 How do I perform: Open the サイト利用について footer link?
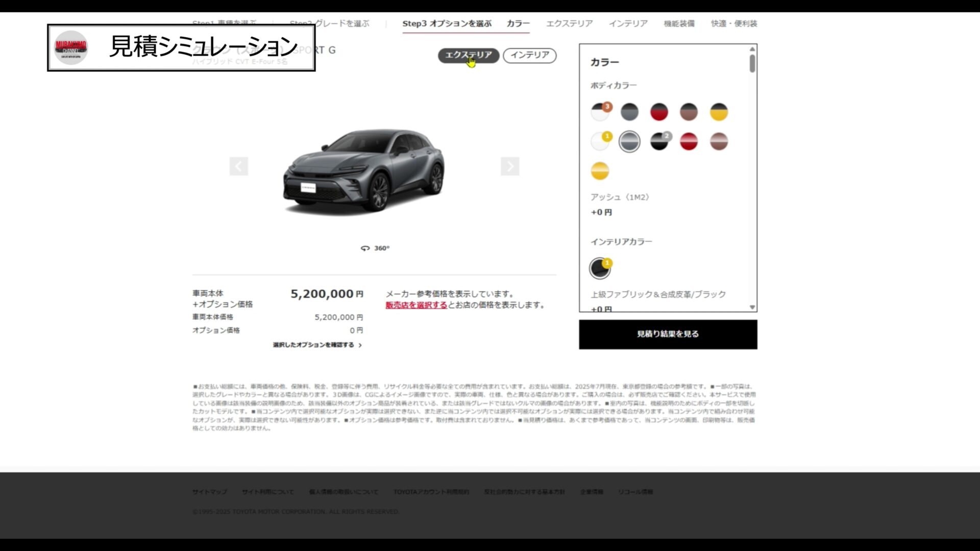point(268,492)
